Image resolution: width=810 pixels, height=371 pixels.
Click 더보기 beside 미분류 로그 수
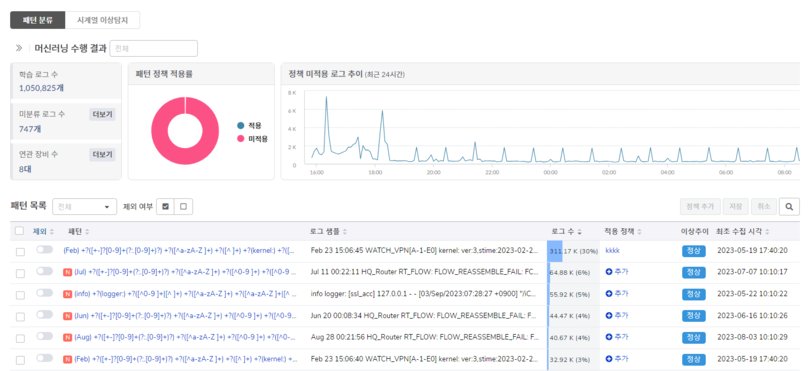click(102, 114)
